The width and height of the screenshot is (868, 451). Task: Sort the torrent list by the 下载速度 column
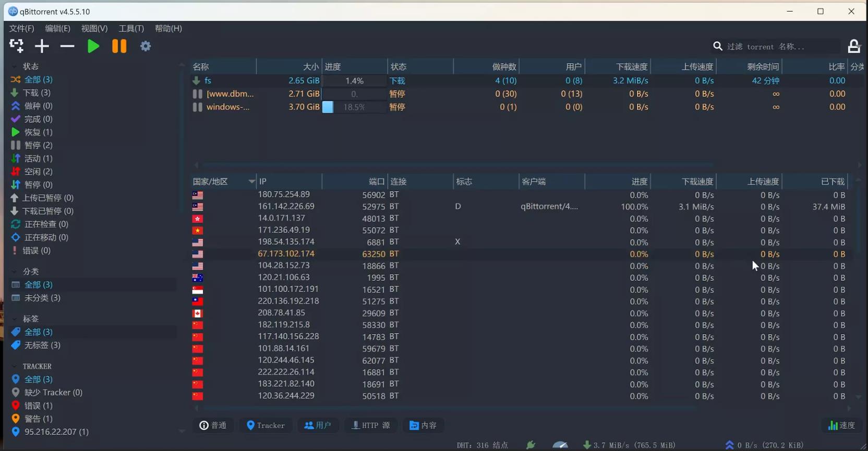tap(631, 67)
